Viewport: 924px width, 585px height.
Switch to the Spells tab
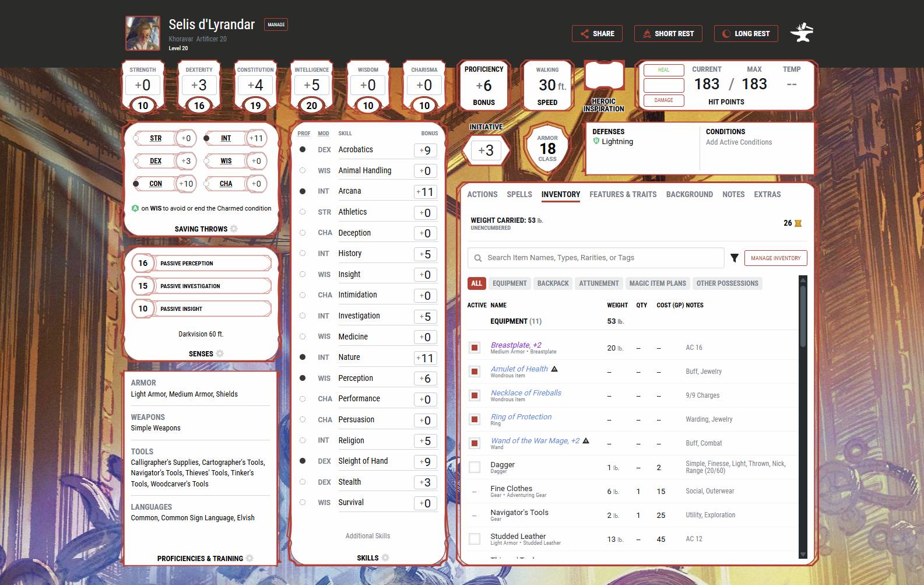519,194
